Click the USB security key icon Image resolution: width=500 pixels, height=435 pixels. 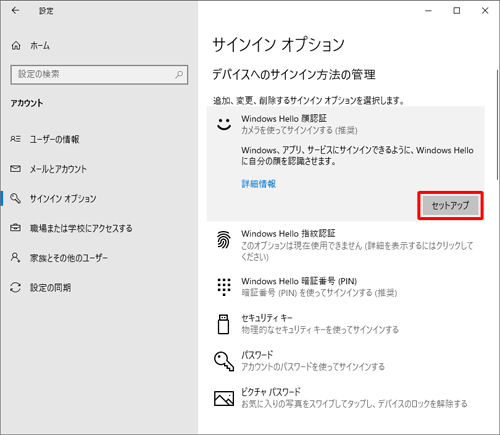click(x=223, y=324)
